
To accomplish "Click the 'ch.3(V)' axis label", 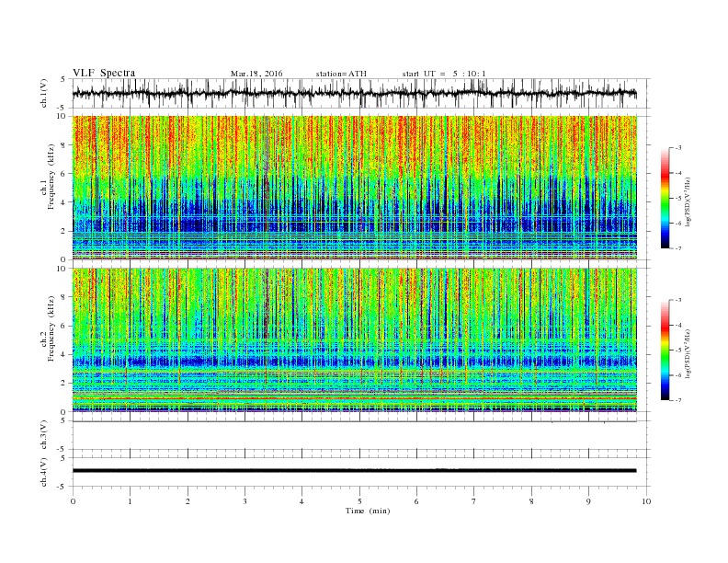I will pyautogui.click(x=44, y=435).
